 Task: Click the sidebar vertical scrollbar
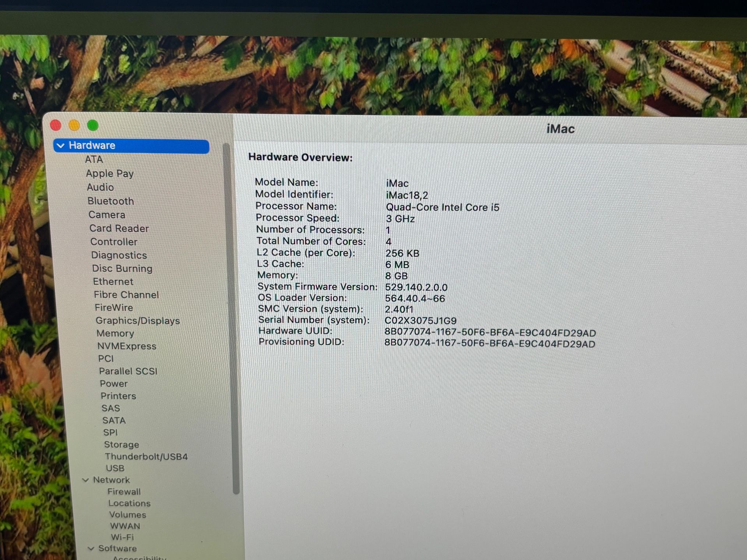(x=231, y=319)
